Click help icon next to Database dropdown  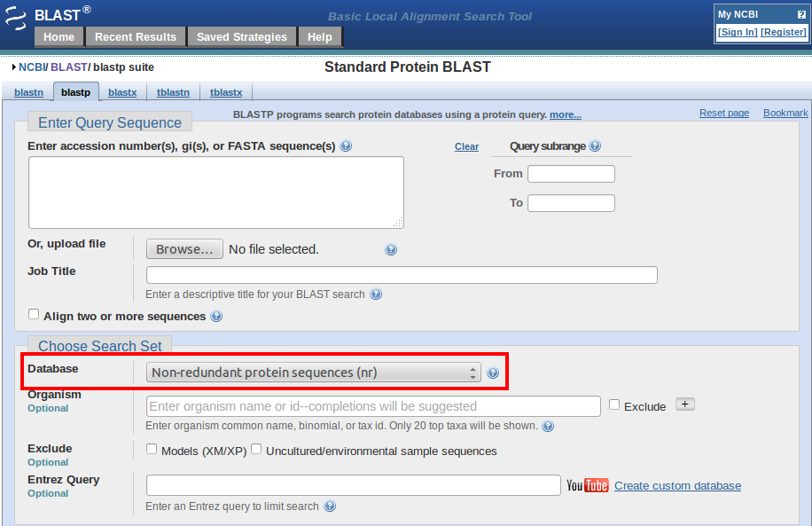[x=493, y=373]
